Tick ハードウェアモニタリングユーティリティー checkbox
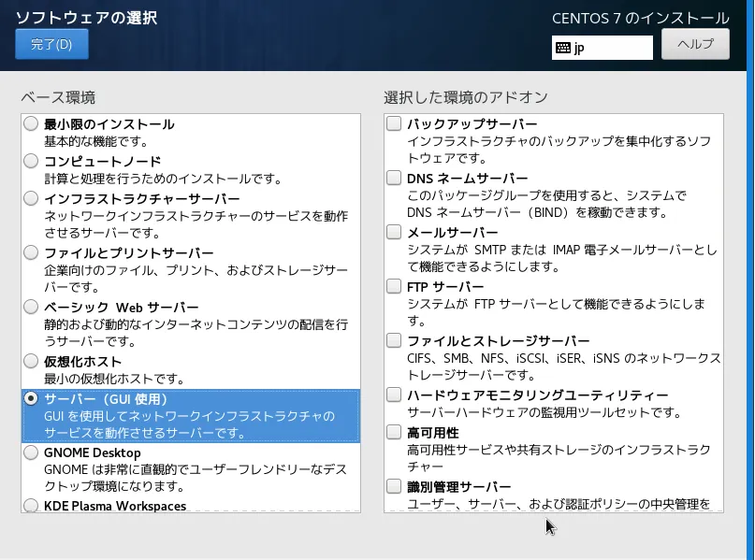Viewport: 755px width, 560px height. click(394, 395)
